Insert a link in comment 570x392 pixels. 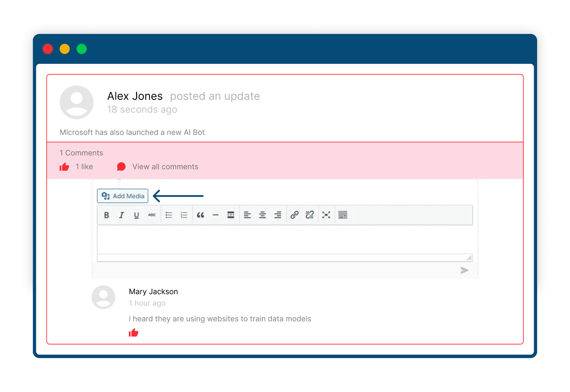click(x=294, y=215)
